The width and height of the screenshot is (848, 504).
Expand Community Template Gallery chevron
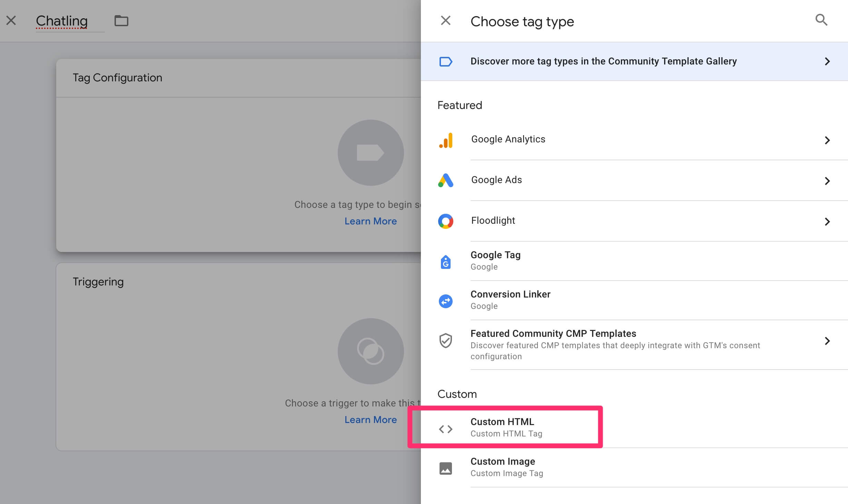click(827, 62)
